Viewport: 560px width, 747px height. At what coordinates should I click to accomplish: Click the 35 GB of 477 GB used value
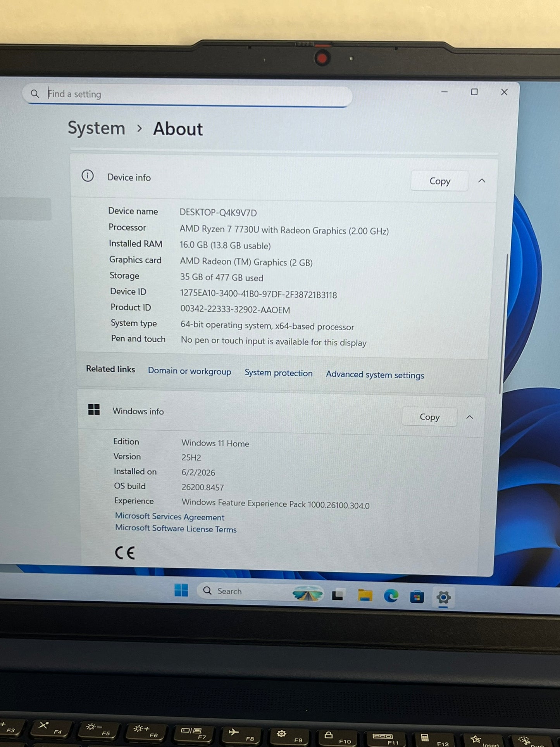222,278
